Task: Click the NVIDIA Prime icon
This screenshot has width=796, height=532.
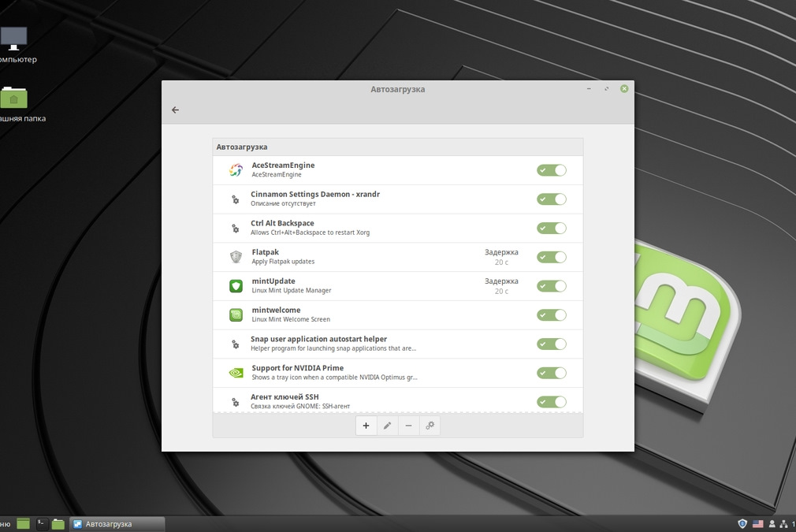Action: [235, 372]
